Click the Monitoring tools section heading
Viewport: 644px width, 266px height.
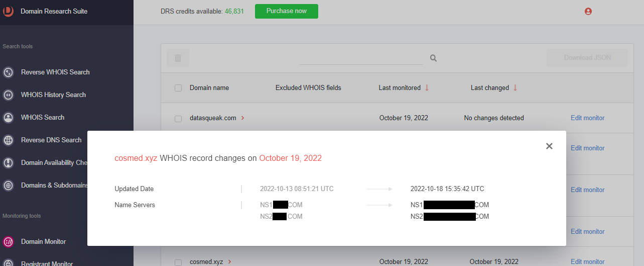click(22, 216)
